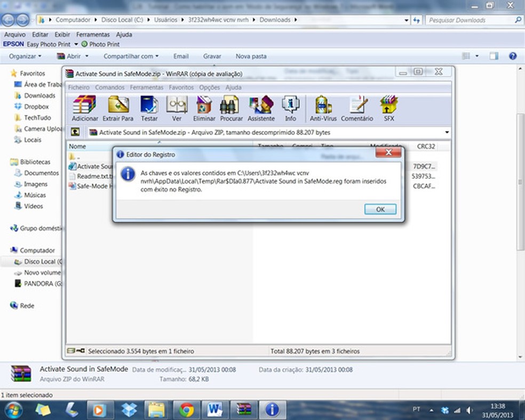
Task: Click Nova pasta button
Action: [251, 56]
